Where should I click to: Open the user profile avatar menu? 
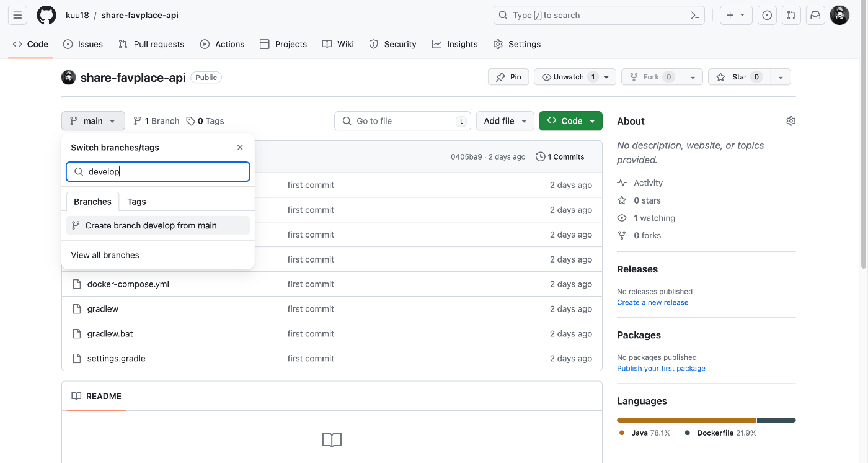click(839, 16)
